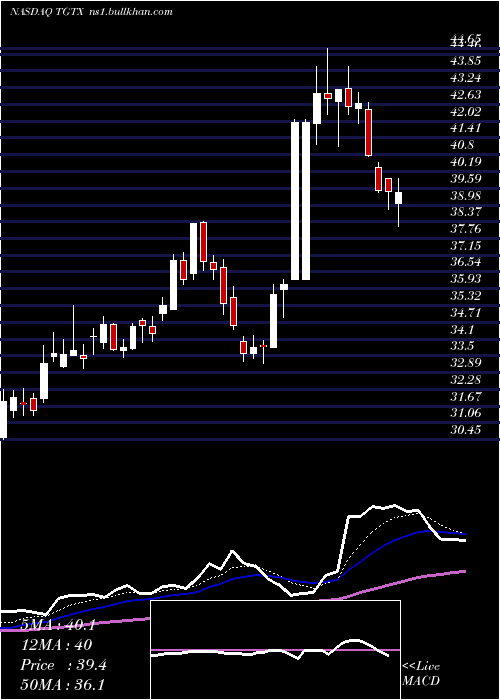Select the 38.37 price axis label
The image size is (500, 700).
464,212
